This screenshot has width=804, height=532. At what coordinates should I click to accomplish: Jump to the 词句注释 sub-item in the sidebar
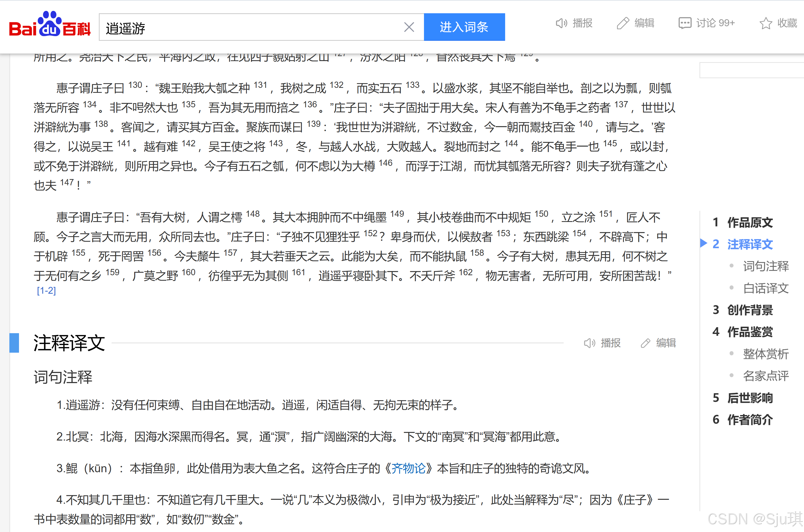pyautogui.click(x=765, y=266)
